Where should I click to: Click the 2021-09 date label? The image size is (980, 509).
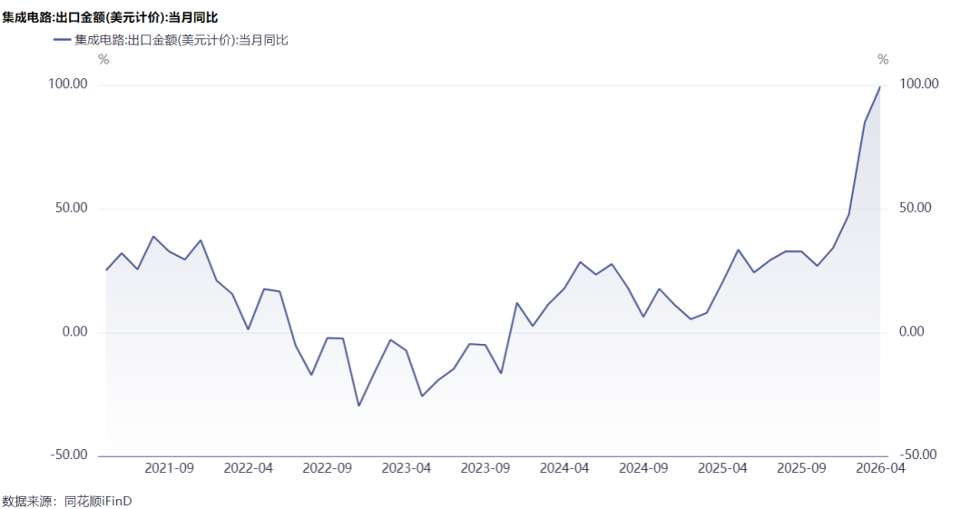[x=170, y=468]
